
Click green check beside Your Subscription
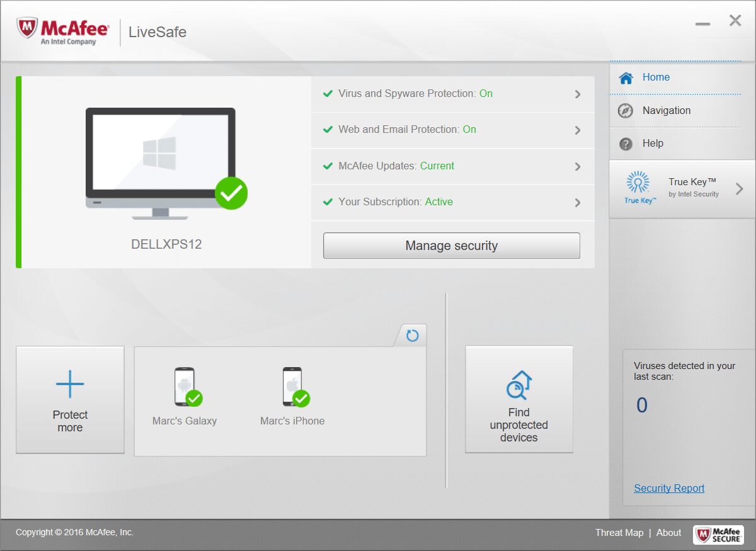(x=328, y=202)
